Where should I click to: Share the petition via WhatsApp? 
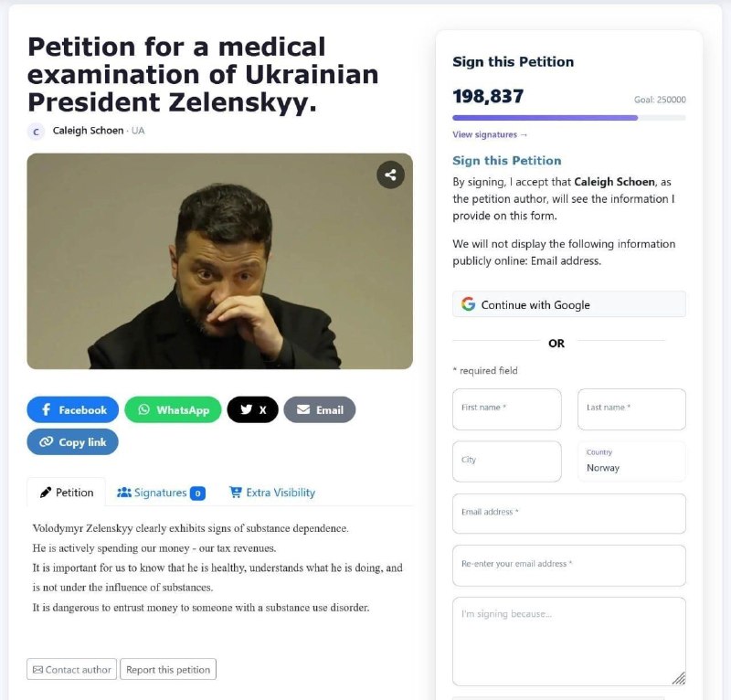[173, 409]
